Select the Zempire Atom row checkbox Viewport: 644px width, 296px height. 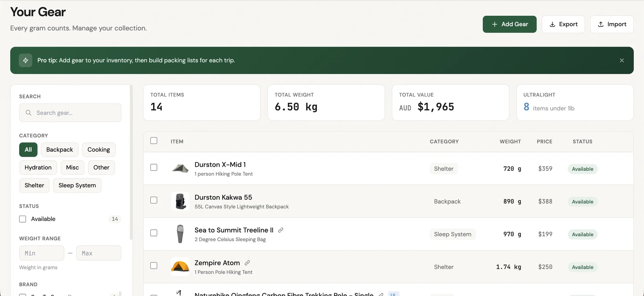[154, 266]
